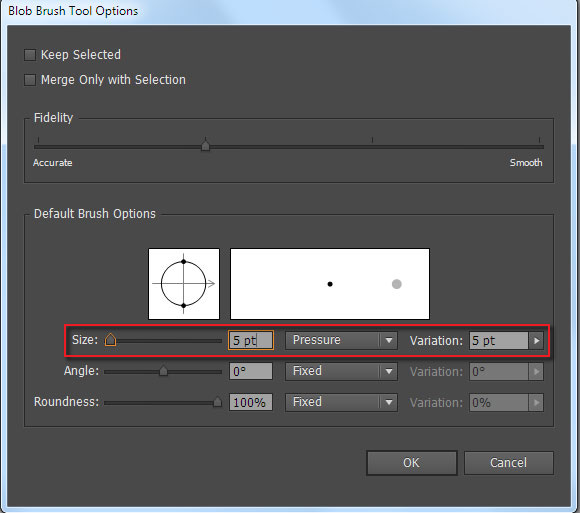Click the Roundness slider handle
The height and width of the screenshot is (513, 580).
pyautogui.click(x=218, y=401)
